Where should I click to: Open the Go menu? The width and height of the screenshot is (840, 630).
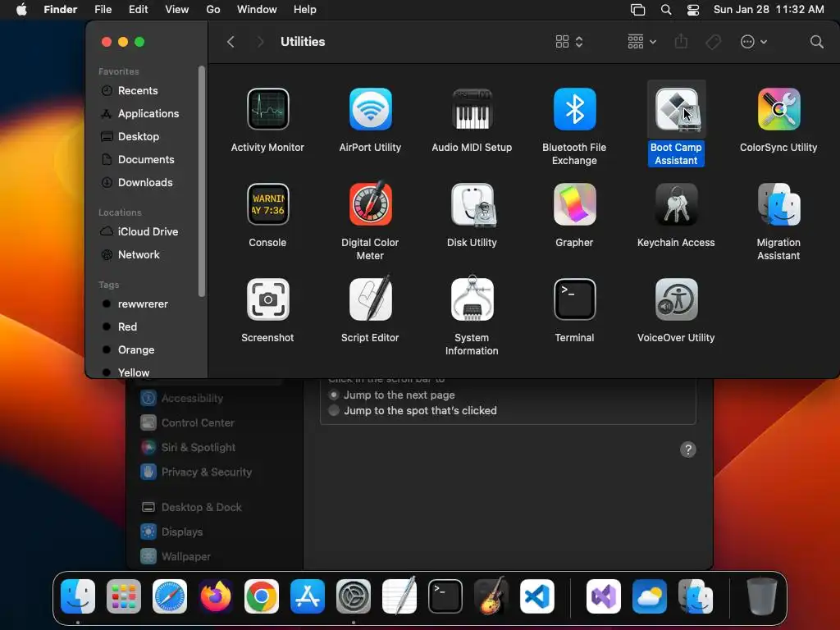click(x=213, y=10)
